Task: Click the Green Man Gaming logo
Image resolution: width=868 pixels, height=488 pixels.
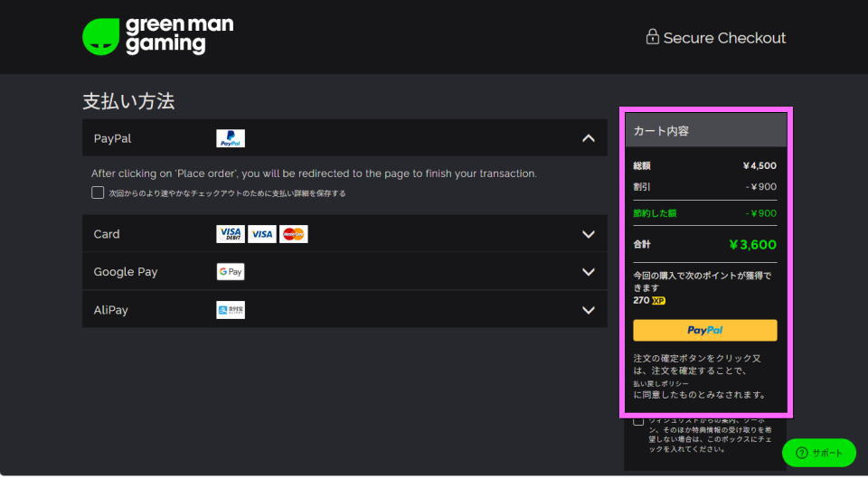Action: 157,36
